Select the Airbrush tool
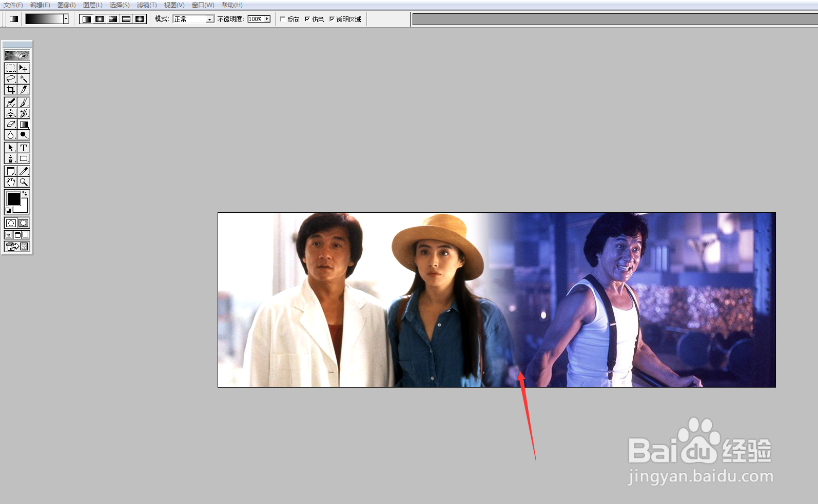The width and height of the screenshot is (818, 504). tap(11, 103)
